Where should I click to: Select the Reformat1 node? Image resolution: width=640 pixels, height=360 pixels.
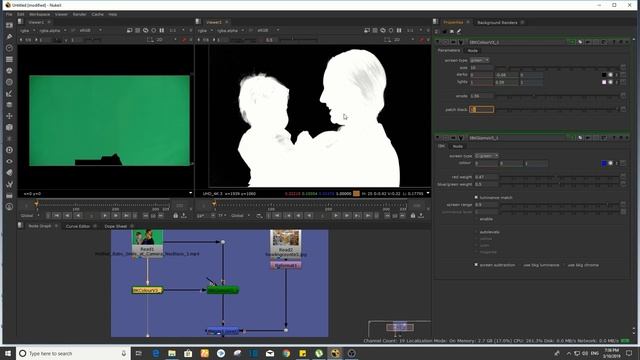pyautogui.click(x=286, y=265)
